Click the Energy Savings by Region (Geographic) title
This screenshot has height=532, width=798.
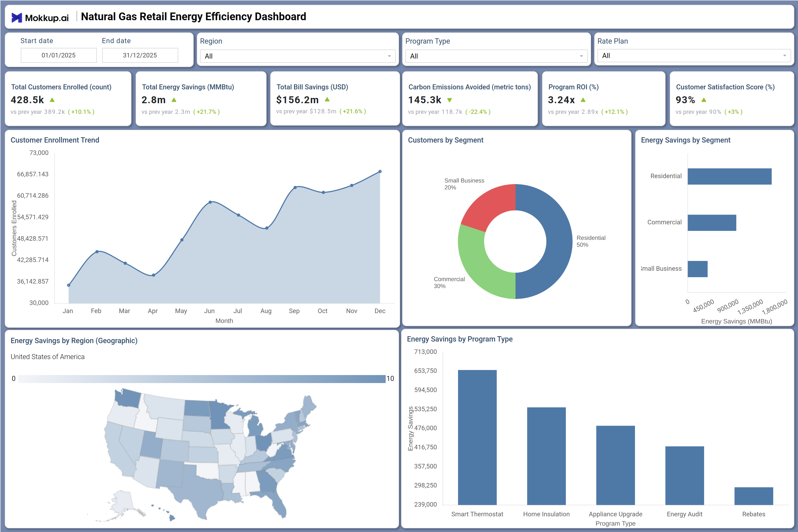[x=74, y=341]
